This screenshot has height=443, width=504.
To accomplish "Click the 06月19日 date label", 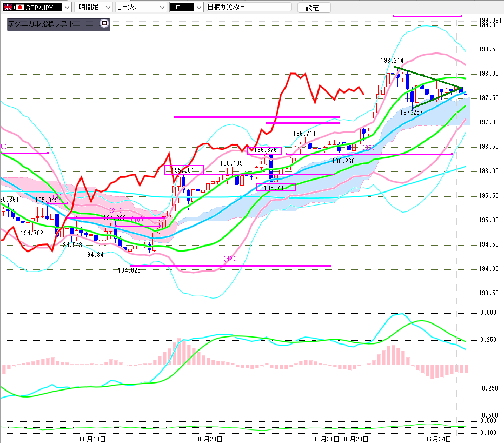I will coord(92,439).
